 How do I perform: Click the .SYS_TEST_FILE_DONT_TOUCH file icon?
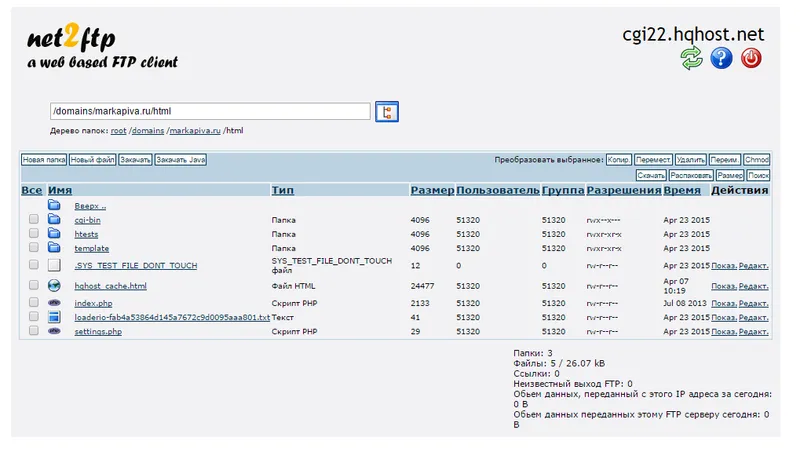click(x=54, y=265)
